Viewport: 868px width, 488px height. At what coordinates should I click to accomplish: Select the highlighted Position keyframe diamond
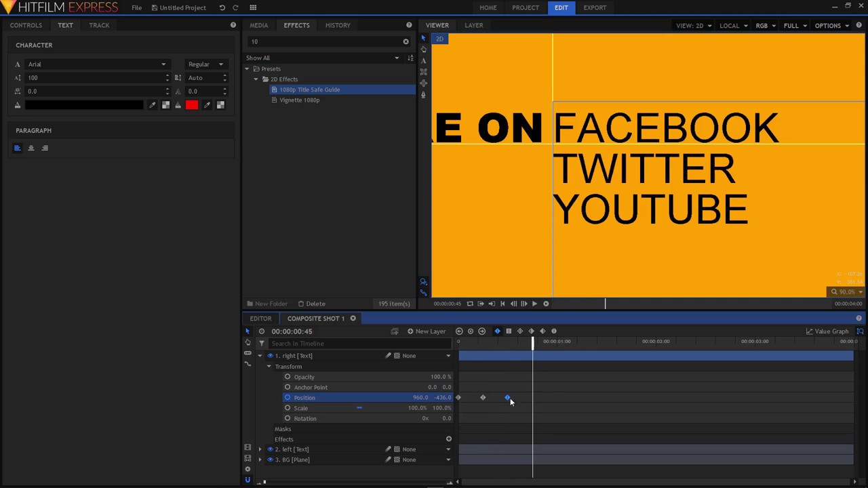[x=507, y=398]
